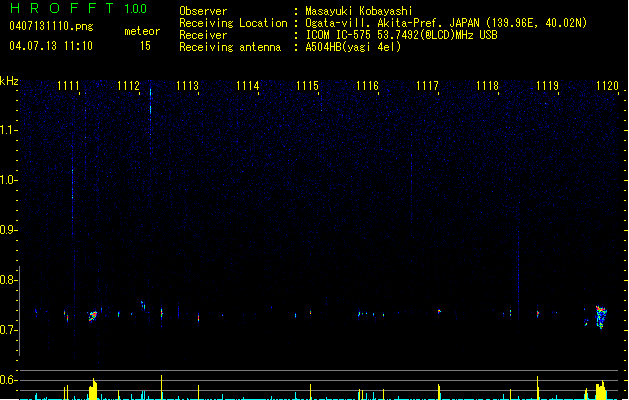Image resolution: width=629 pixels, height=400 pixels.
Task: Click the Receiving Location label
Action: [x=233, y=23]
